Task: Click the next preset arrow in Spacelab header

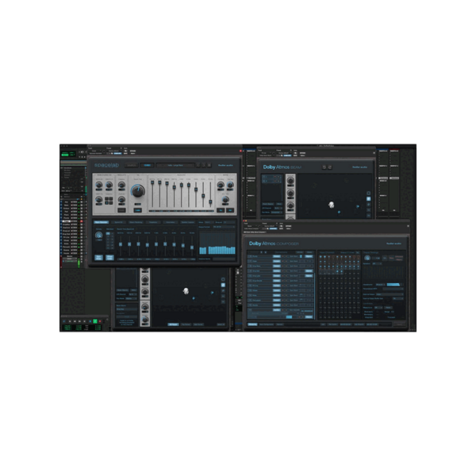Action: 204,165
